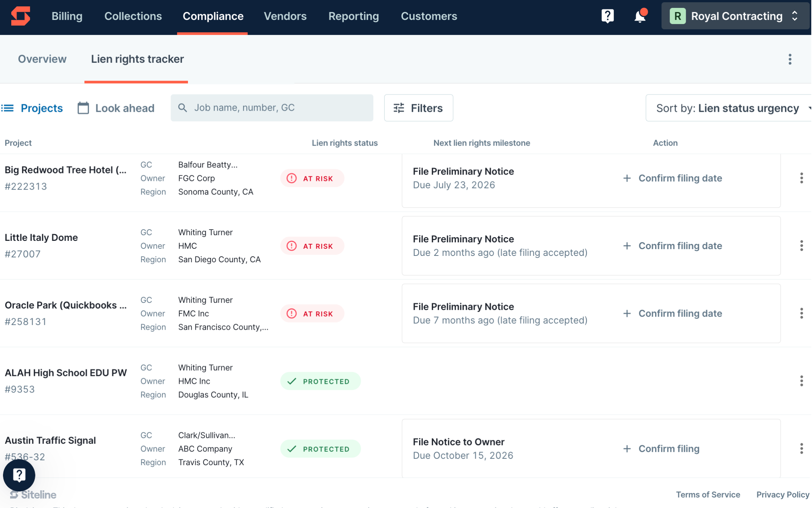
Task: Open the row menu for Little Italy Dome
Action: point(801,246)
